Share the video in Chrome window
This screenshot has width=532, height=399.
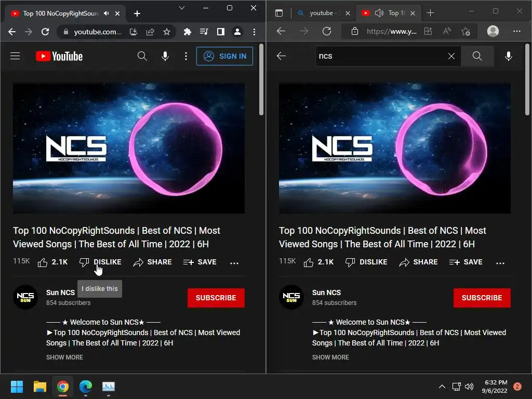(x=152, y=262)
